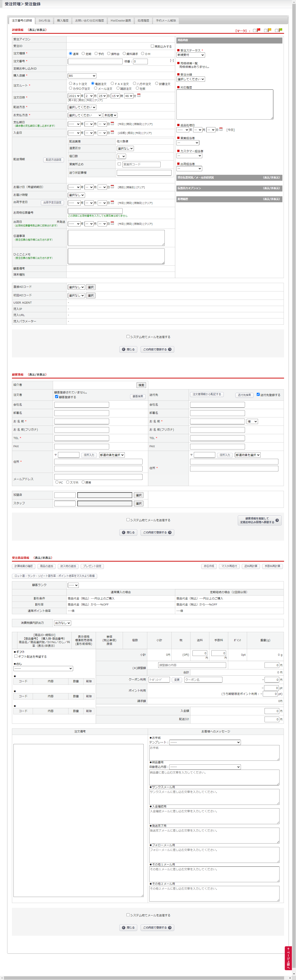Image resolution: width=296 pixels, height=980 pixels.
Task: Expand the 顧客ランク dropdown
Action: click(73, 585)
